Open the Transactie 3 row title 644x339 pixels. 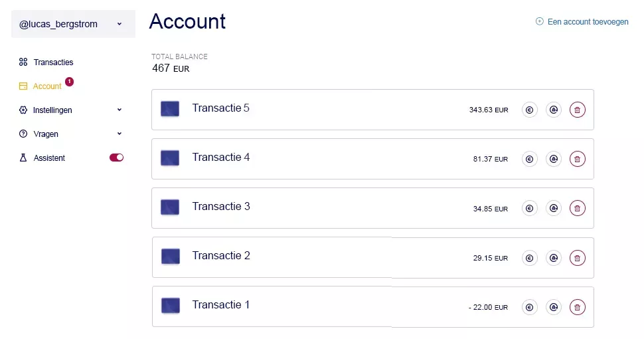[221, 207]
